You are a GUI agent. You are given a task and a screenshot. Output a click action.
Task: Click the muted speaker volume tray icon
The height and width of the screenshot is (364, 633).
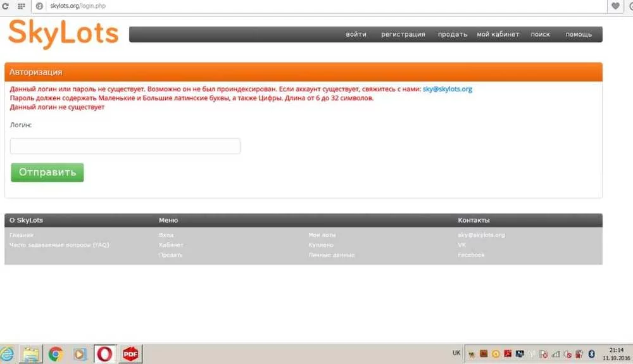click(x=568, y=355)
